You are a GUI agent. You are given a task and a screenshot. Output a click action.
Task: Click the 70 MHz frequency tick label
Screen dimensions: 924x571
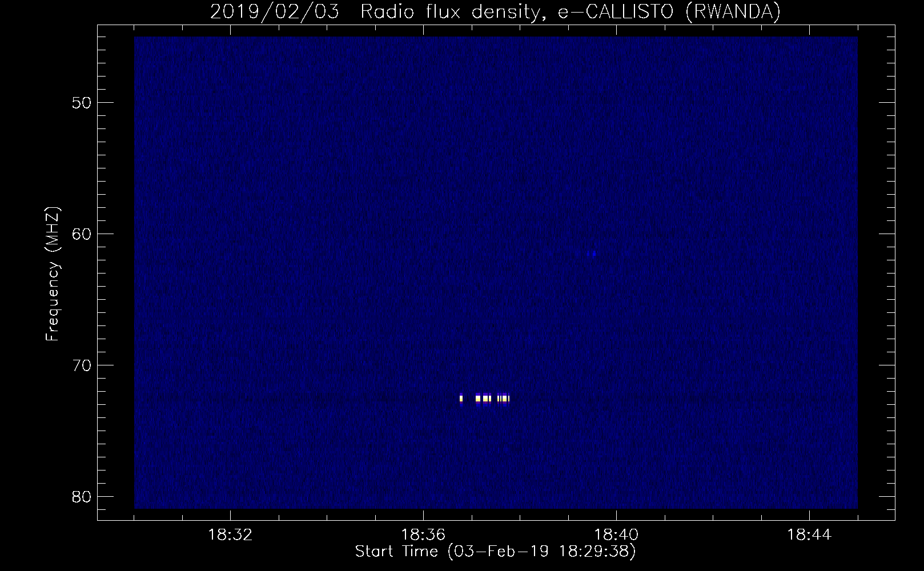[82, 365]
